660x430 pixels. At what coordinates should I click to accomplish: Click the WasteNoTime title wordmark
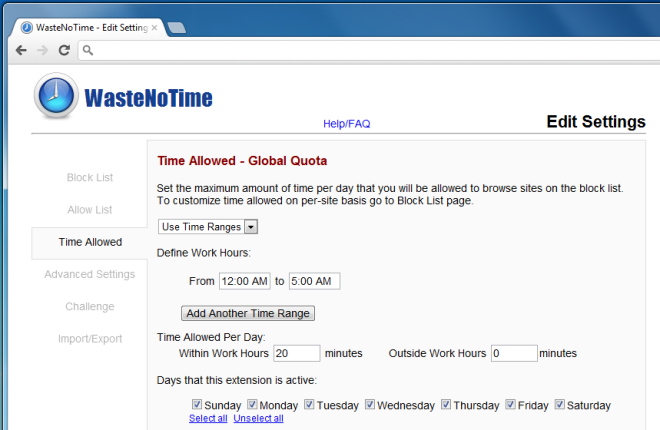click(149, 98)
